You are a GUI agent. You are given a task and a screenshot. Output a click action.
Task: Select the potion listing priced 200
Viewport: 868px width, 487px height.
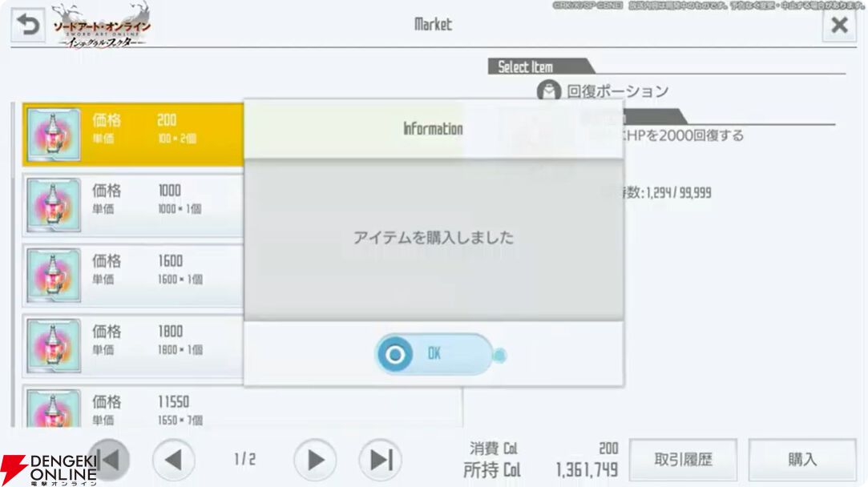tap(133, 135)
